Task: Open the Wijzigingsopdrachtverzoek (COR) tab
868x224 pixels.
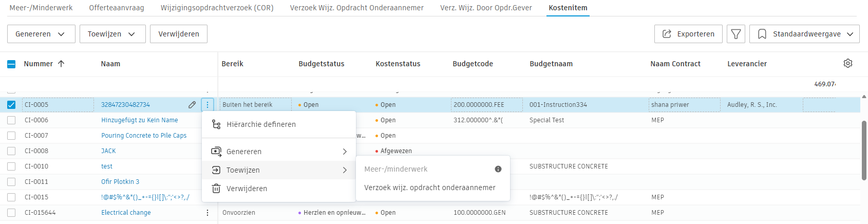Action: [217, 8]
